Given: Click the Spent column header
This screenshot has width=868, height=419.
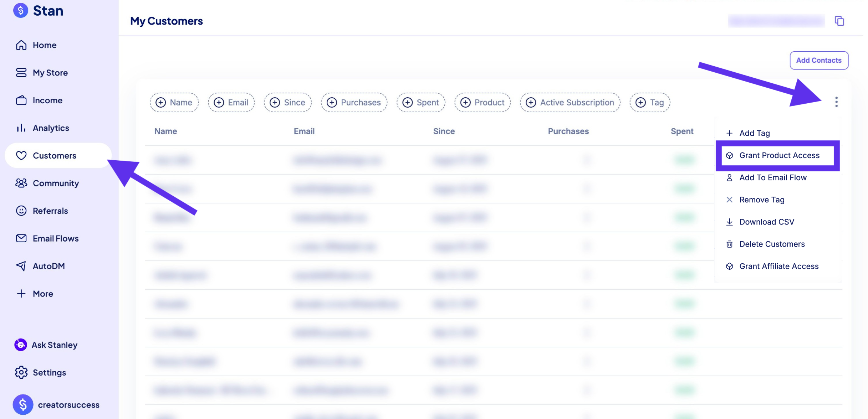Looking at the screenshot, I should (x=682, y=131).
